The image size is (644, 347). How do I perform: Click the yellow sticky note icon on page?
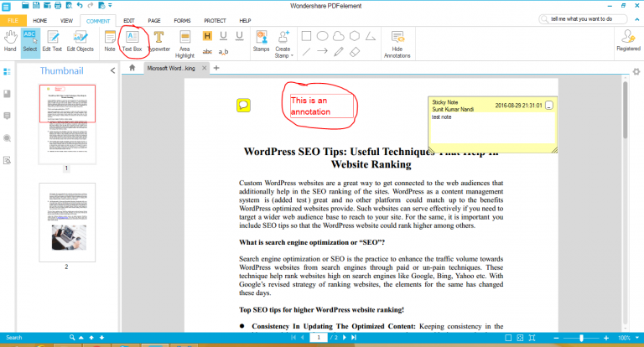[x=243, y=106]
